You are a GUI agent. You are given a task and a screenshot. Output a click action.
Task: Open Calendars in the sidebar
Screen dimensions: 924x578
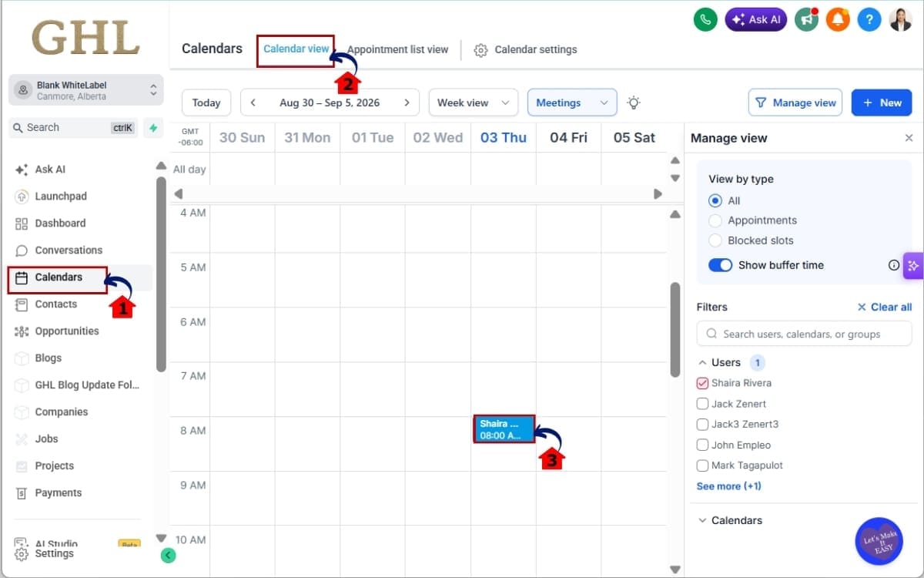58,277
